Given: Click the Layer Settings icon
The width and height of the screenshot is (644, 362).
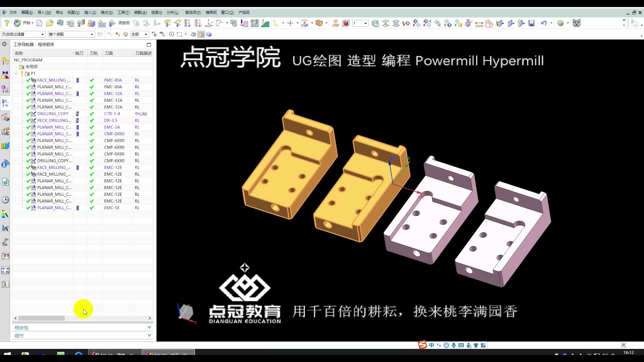Looking at the screenshot, I should point(375,23).
